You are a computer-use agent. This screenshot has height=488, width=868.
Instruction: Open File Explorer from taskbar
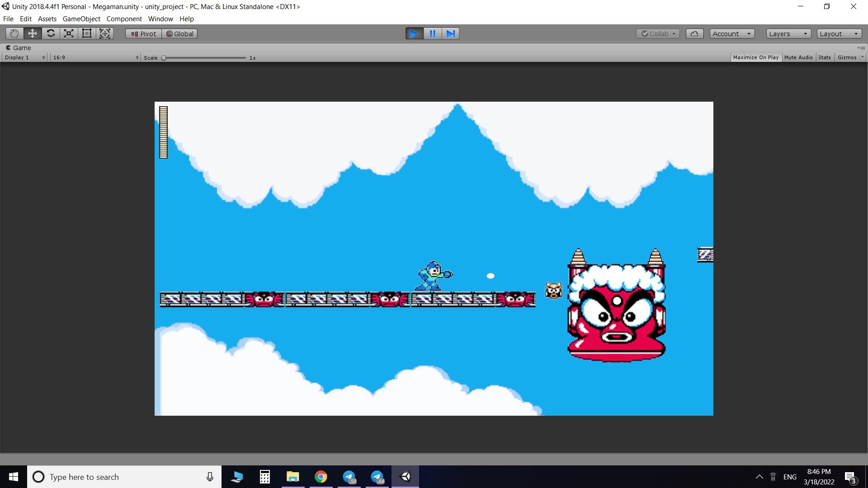click(x=293, y=477)
